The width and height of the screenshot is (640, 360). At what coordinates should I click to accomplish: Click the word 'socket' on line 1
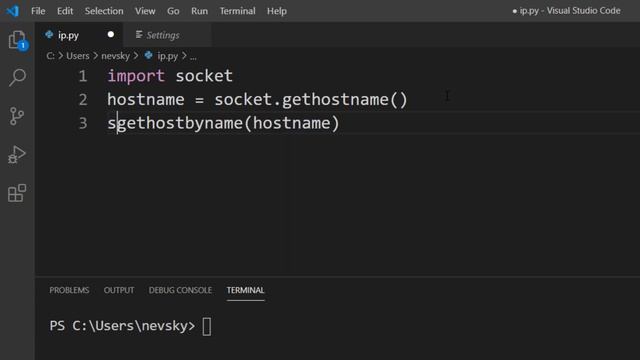click(x=204, y=76)
